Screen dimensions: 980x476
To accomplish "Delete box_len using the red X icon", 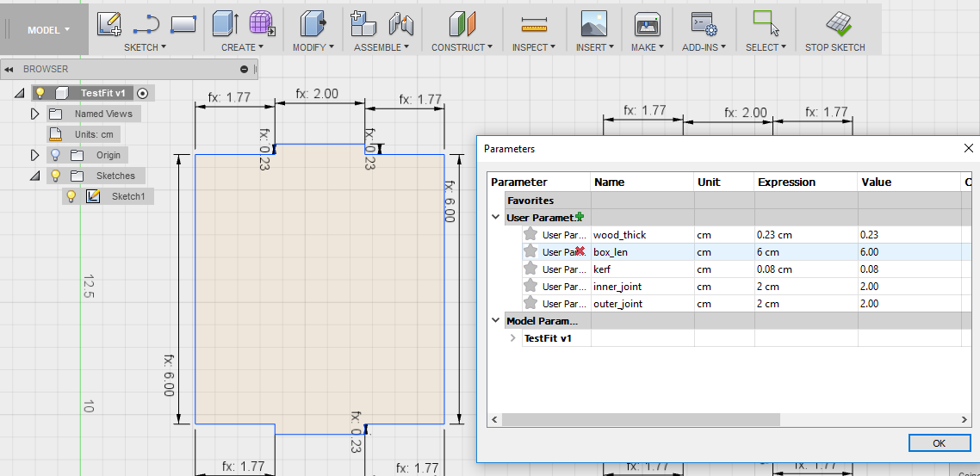I will (x=580, y=251).
